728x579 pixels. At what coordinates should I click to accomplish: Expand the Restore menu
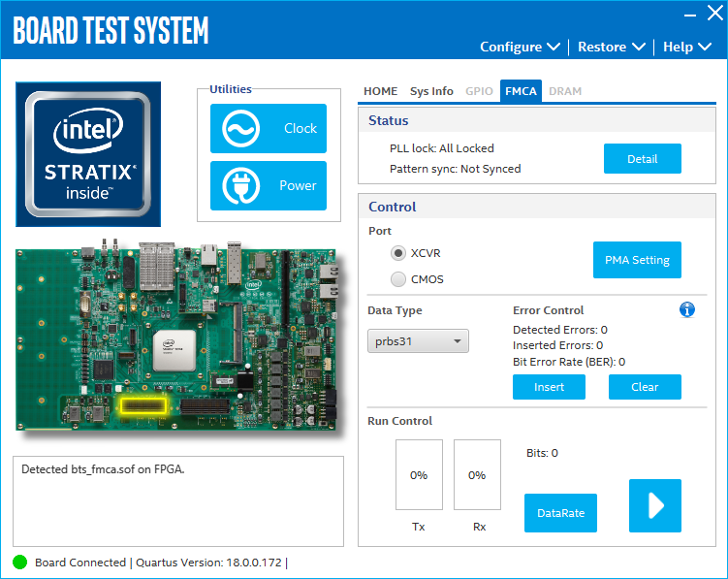pyautogui.click(x=611, y=47)
